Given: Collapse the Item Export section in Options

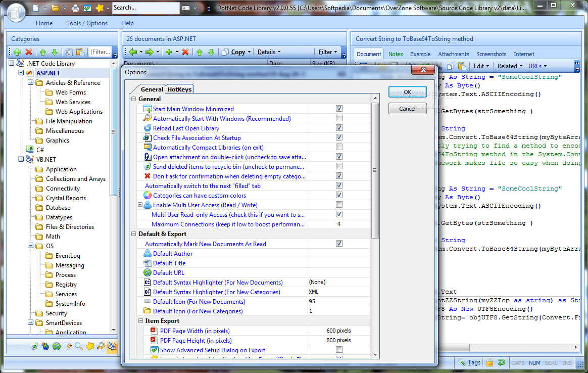Looking at the screenshot, I should point(140,320).
